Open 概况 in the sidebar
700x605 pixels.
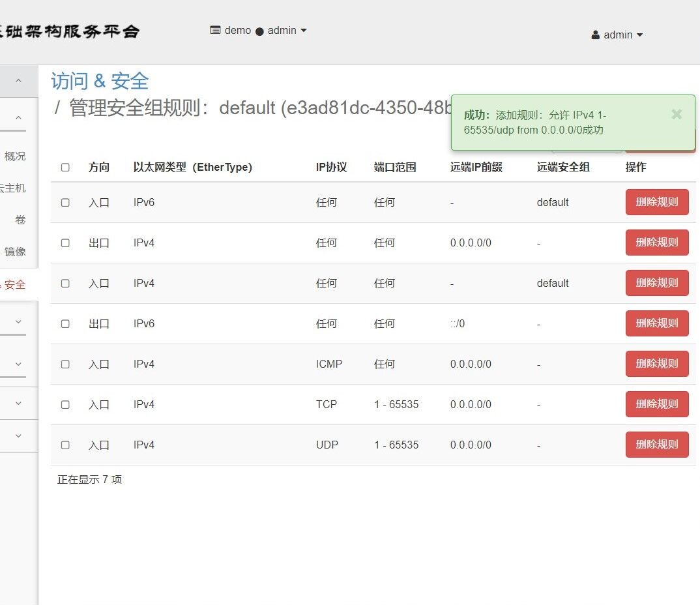[x=15, y=156]
